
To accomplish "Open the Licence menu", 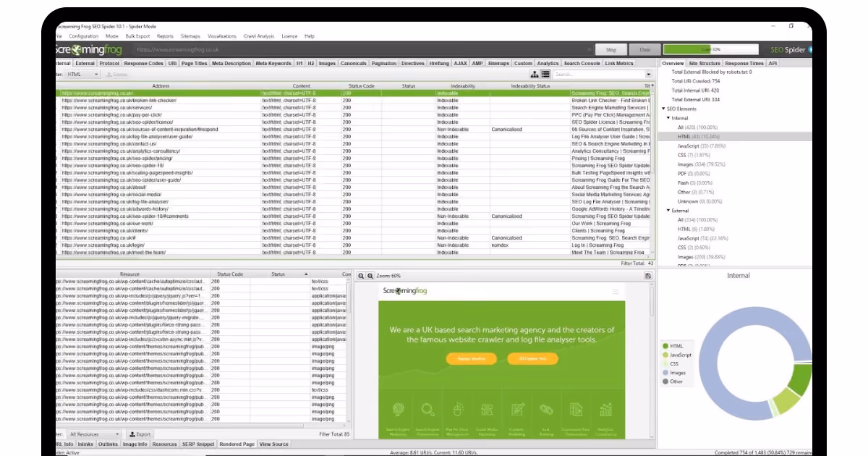I will click(289, 35).
